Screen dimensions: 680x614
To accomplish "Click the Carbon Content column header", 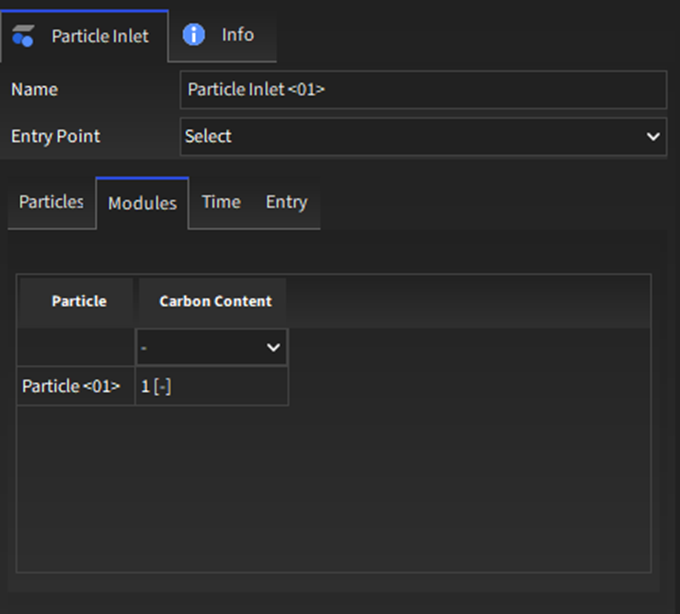I will (212, 301).
